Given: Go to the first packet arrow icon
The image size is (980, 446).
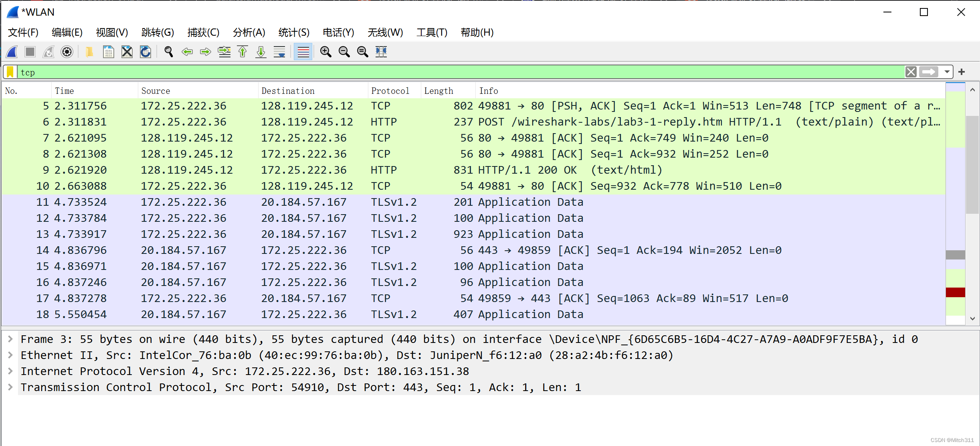Looking at the screenshot, I should 242,52.
